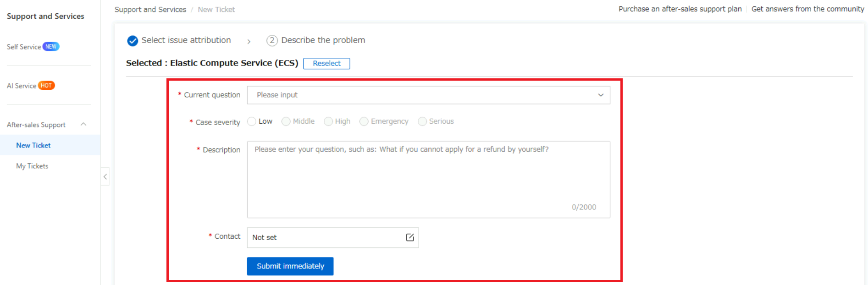This screenshot has height=285, width=868.
Task: Collapse the sidebar with the arrow handle
Action: coord(105,176)
